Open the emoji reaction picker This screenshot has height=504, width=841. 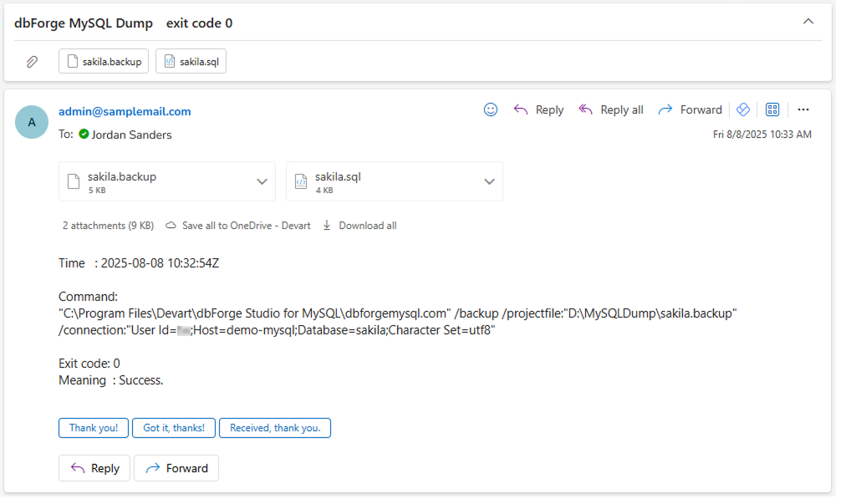click(x=491, y=109)
